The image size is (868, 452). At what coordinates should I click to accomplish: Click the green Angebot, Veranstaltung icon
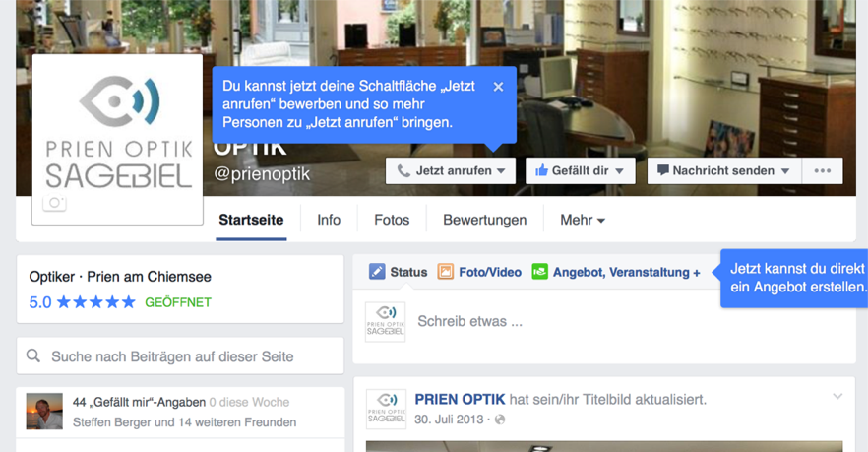(x=539, y=272)
